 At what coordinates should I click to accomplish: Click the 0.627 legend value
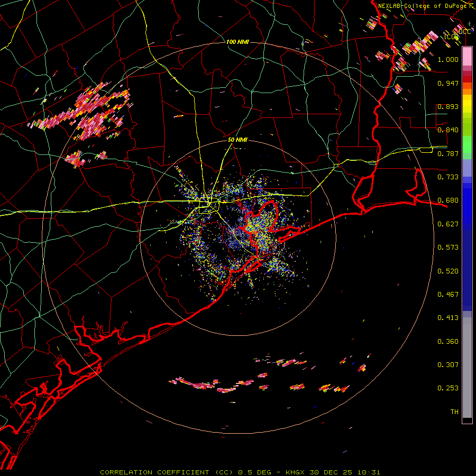448,224
